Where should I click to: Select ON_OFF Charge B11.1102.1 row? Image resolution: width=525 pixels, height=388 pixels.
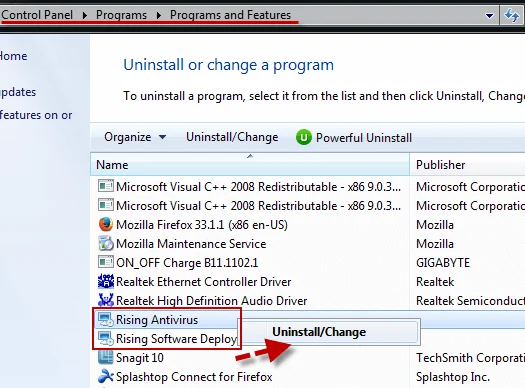pyautogui.click(x=307, y=262)
